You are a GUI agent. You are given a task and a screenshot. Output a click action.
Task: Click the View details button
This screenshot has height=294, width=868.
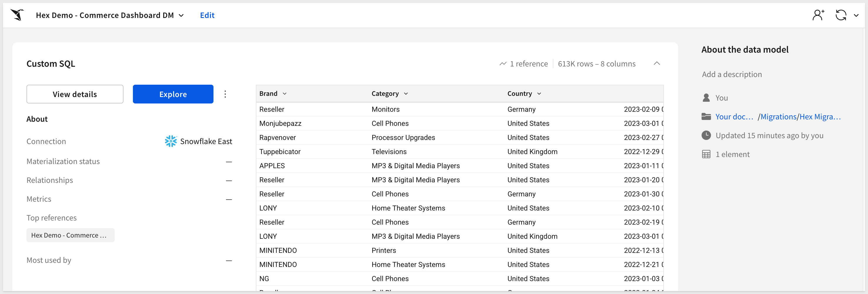click(x=75, y=94)
